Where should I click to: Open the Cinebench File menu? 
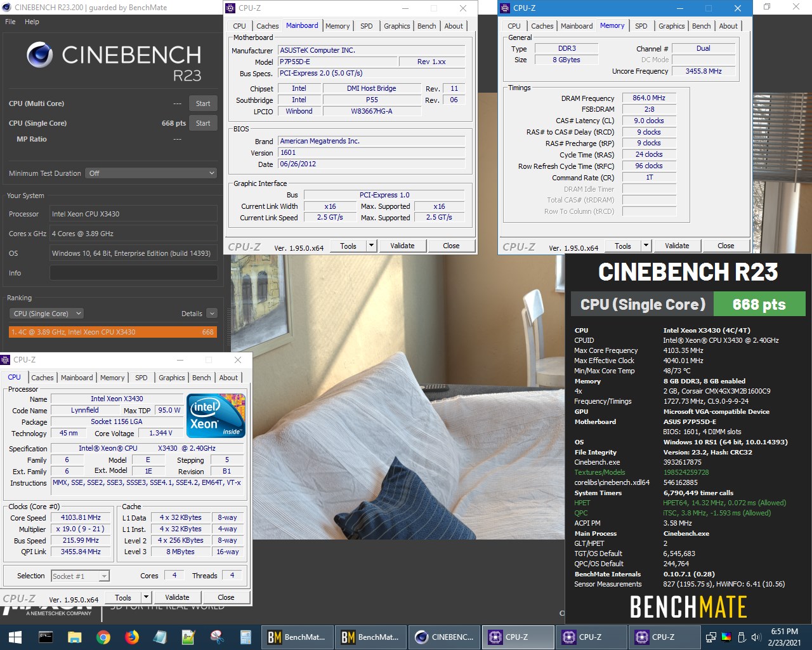pyautogui.click(x=10, y=22)
